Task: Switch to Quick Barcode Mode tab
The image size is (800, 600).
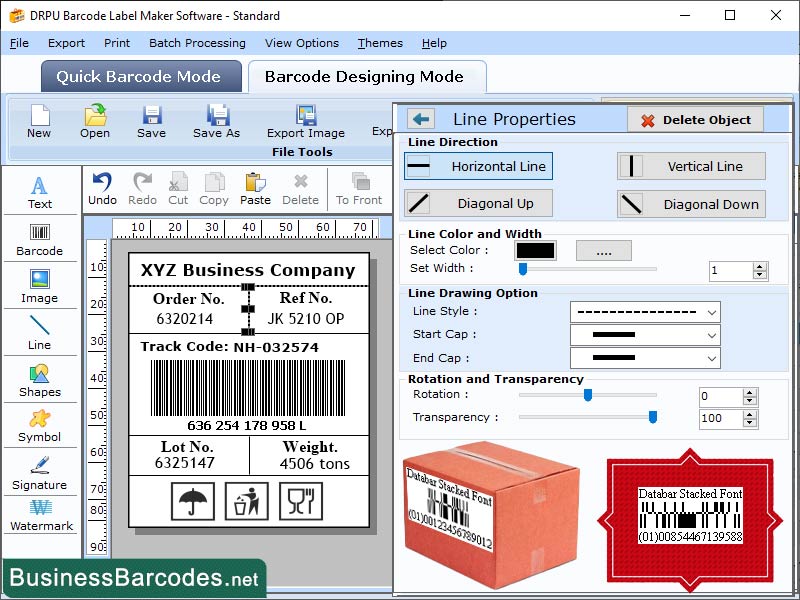Action: (140, 76)
